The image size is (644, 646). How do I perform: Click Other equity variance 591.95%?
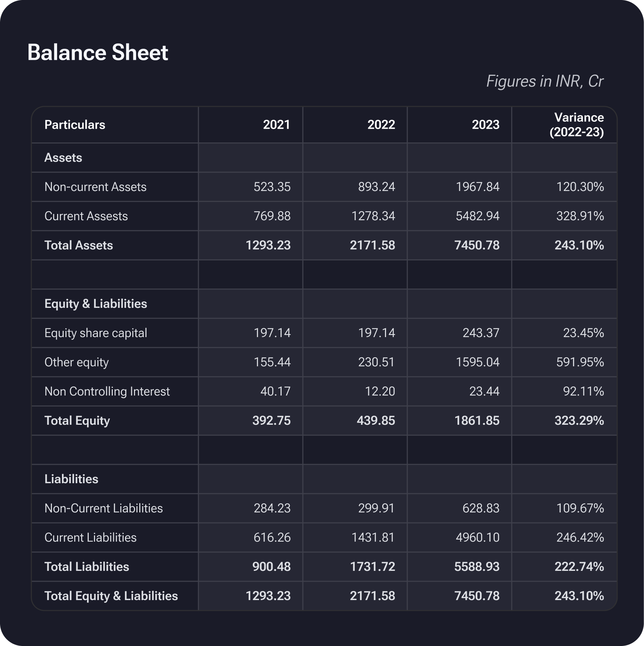580,362
